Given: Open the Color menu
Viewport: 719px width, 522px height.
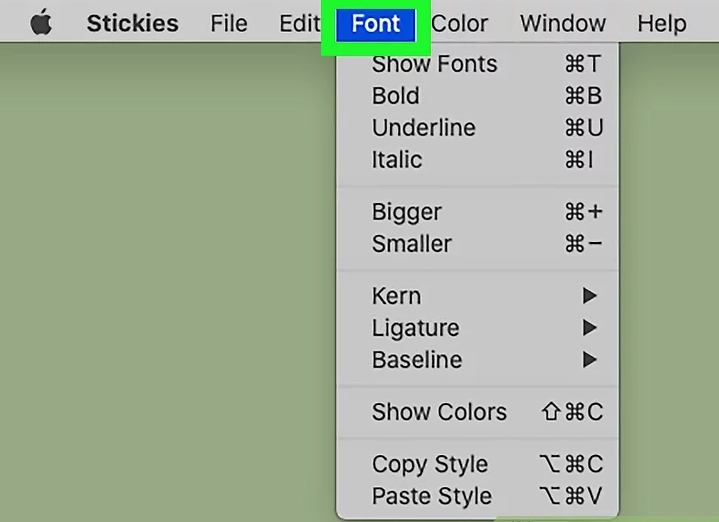Looking at the screenshot, I should pyautogui.click(x=459, y=23).
